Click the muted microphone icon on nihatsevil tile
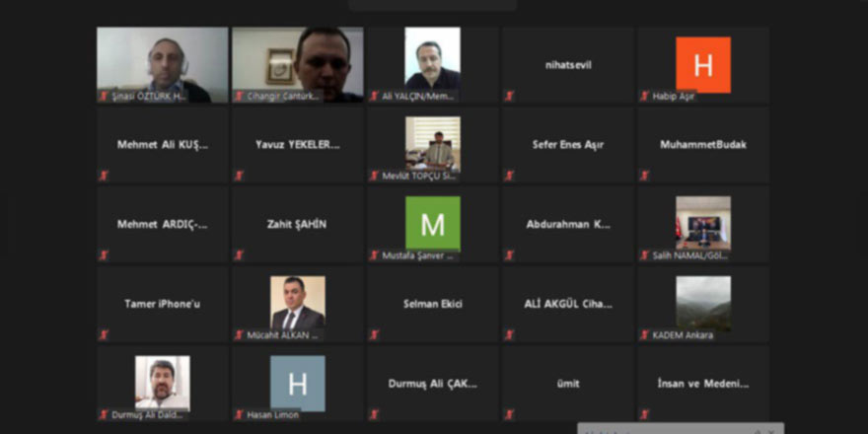 coord(509,97)
